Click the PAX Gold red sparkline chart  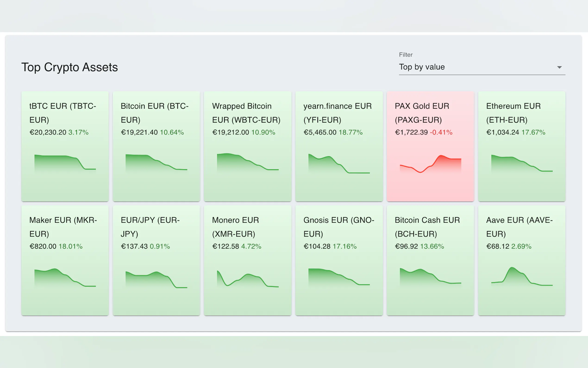point(430,164)
